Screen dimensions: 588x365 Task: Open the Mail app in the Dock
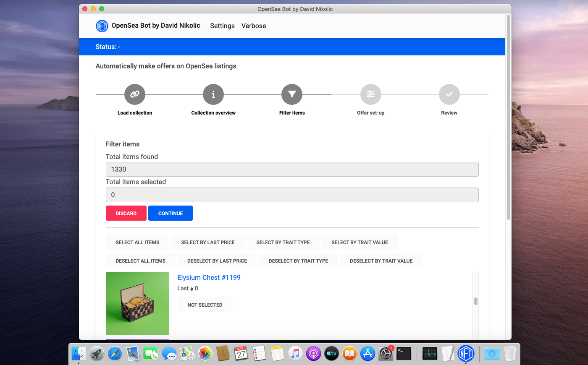[x=133, y=354]
